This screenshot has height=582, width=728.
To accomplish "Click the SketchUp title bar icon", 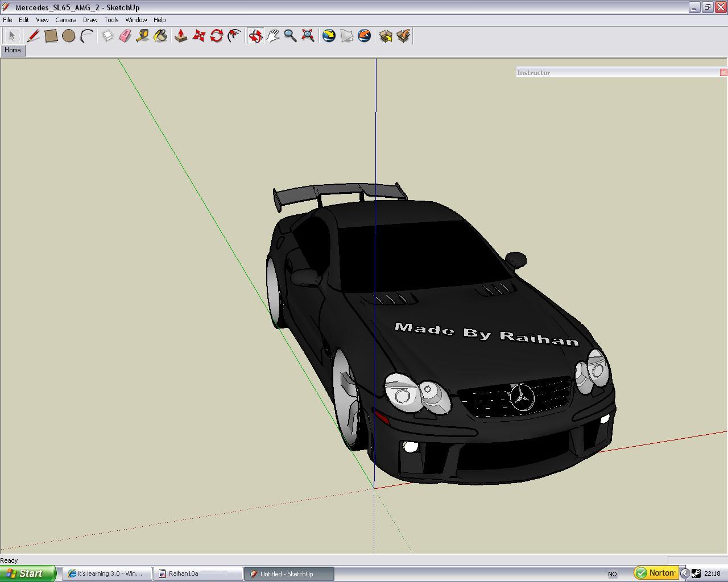I will coord(6,7).
